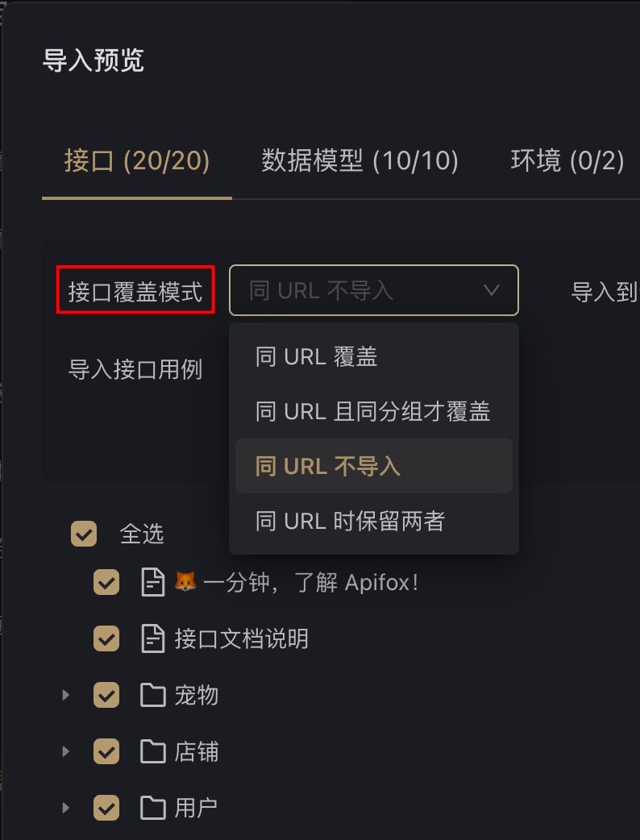Choose 同 URL 且同分组才覆盖 option
The image size is (640, 840).
pyautogui.click(x=374, y=411)
